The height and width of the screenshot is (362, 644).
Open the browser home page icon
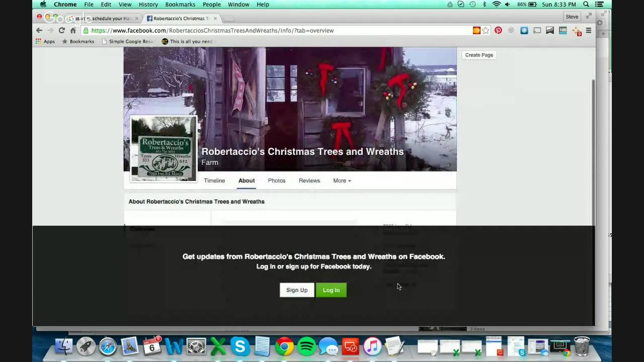pyautogui.click(x=72, y=30)
